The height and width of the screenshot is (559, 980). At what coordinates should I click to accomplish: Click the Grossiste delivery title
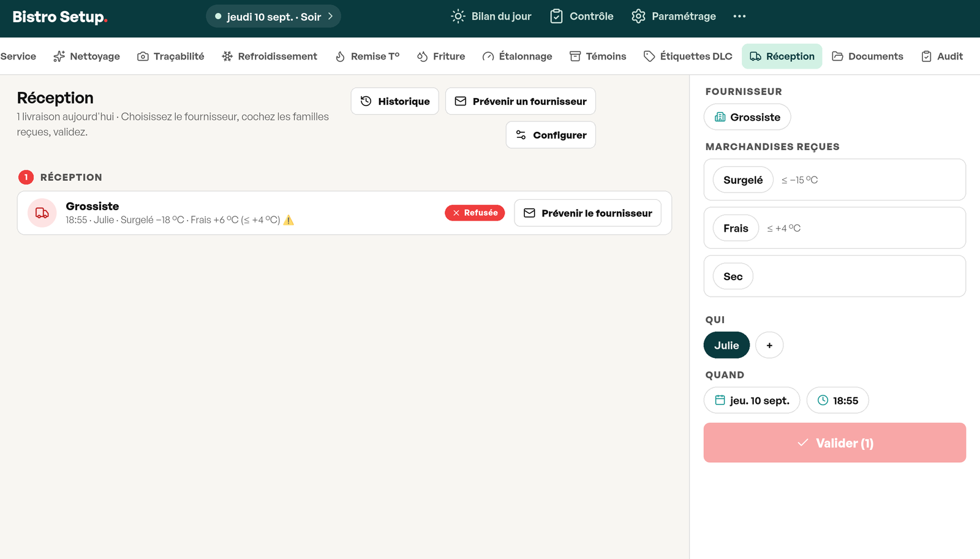92,207
